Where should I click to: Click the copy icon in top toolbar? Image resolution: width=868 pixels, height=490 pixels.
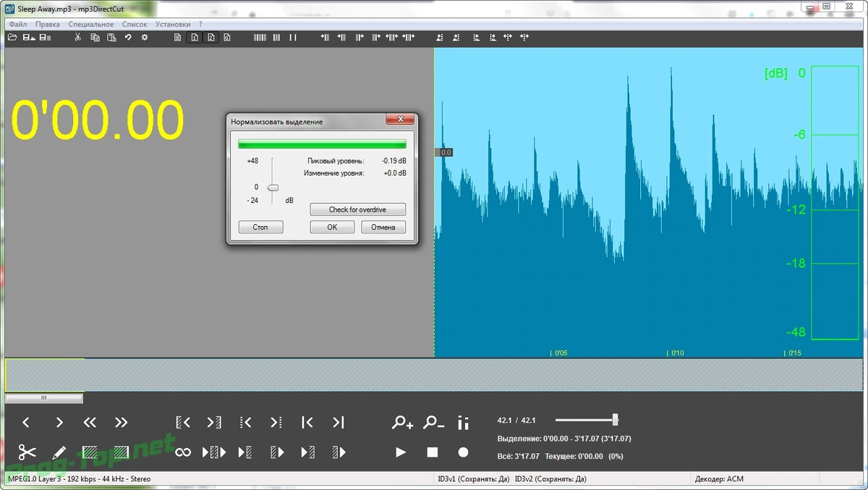tap(95, 38)
